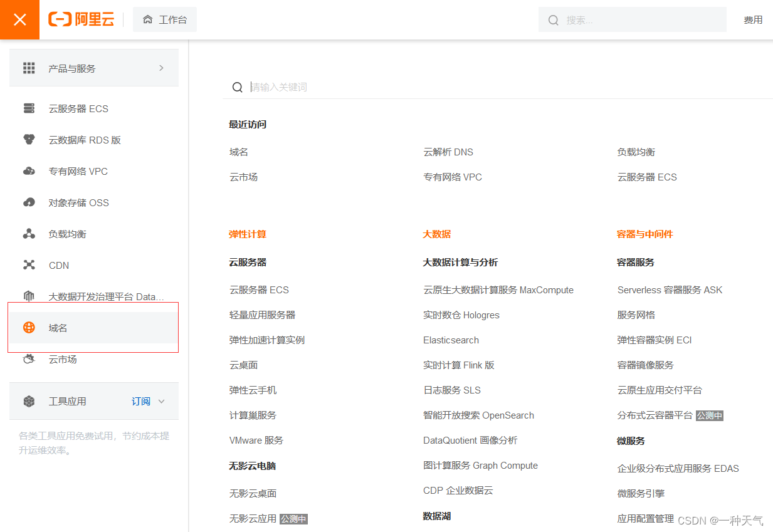Click the magnifier icon in the keyword search
The height and width of the screenshot is (532, 773).
click(237, 87)
